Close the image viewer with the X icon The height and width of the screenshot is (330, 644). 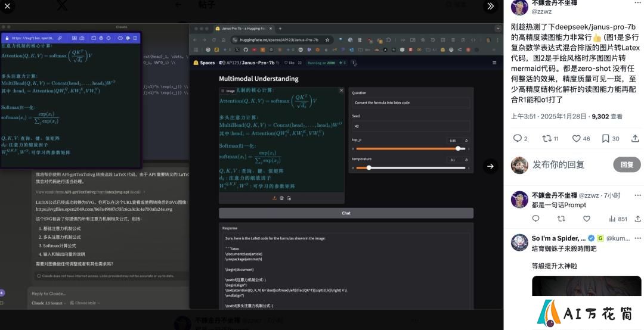click(7, 6)
